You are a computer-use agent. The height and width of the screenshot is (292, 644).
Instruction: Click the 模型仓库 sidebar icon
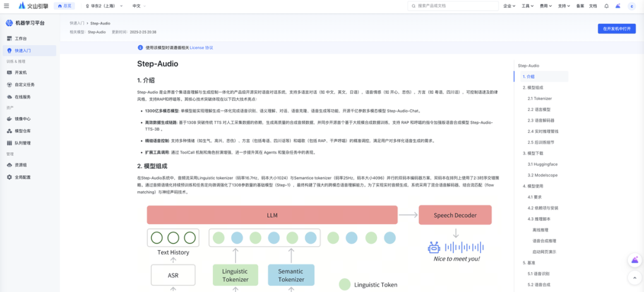pyautogui.click(x=10, y=131)
